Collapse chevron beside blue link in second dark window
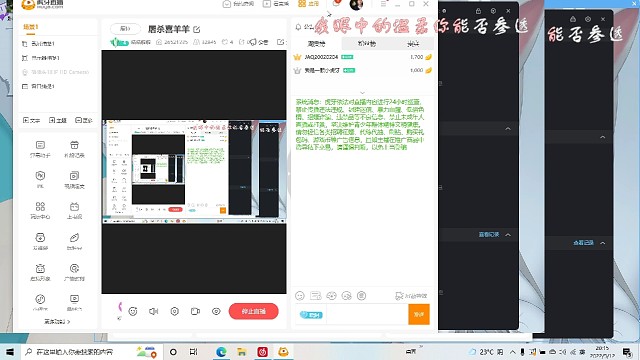The width and height of the screenshot is (640, 360). point(602,243)
